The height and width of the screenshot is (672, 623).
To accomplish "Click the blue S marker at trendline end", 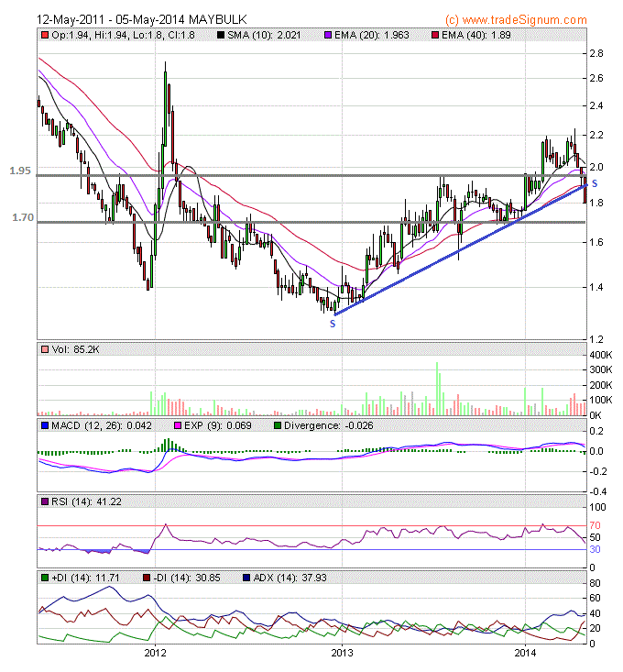I will pyautogui.click(x=595, y=184).
